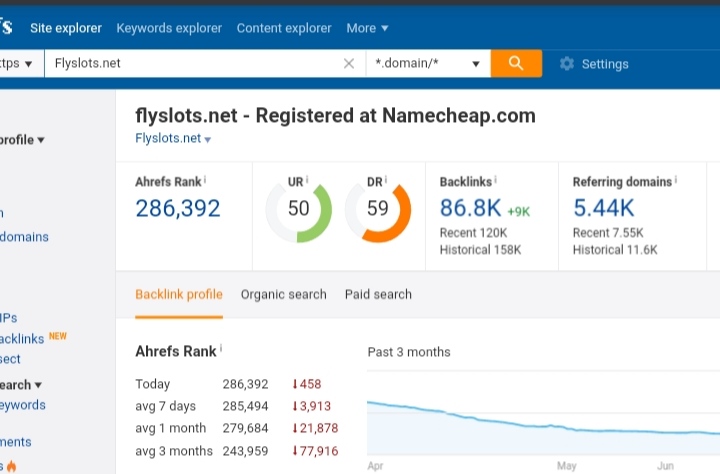Click Historical 11.6K under Referring domains

pos(615,250)
